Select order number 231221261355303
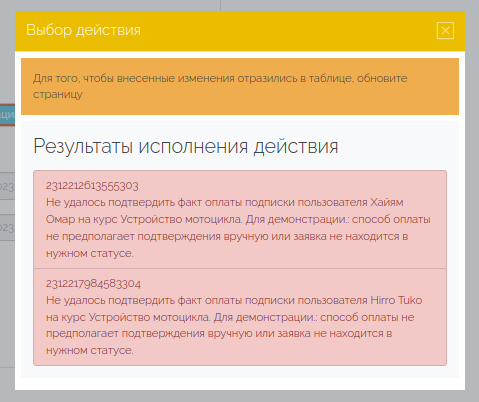This screenshot has height=402, width=479. 92,186
